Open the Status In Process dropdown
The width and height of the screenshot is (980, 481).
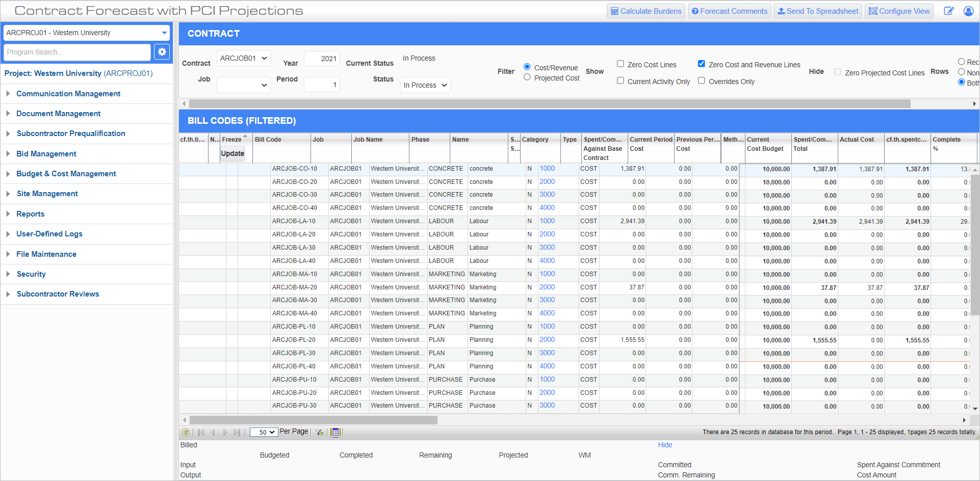coord(425,85)
